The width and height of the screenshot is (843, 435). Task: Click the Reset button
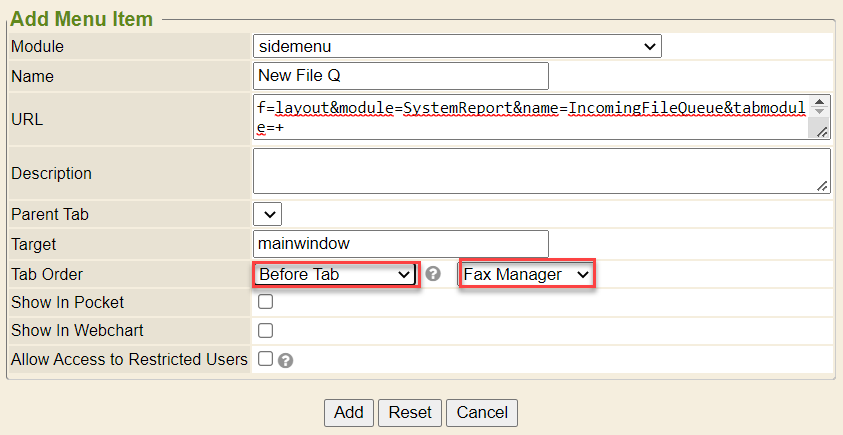coord(410,412)
